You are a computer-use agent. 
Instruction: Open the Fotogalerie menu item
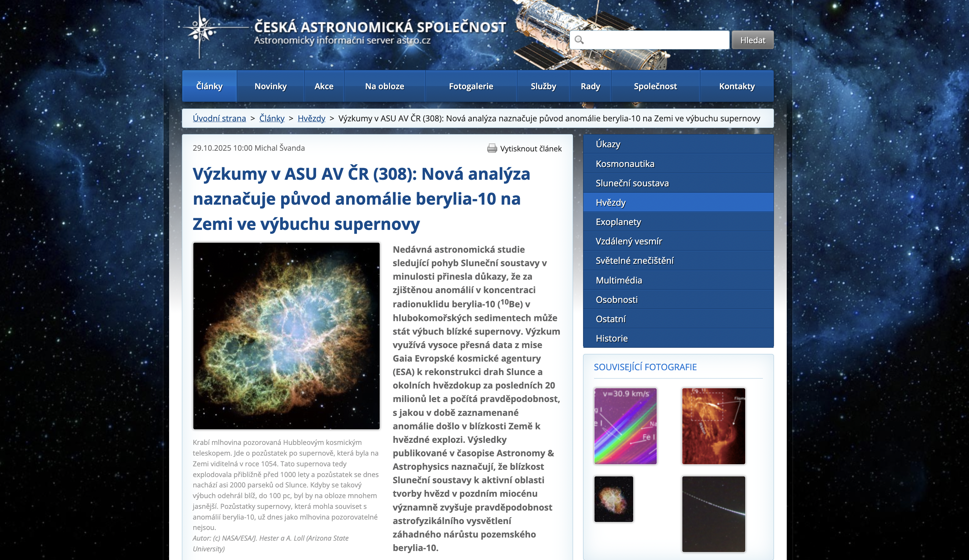click(471, 86)
